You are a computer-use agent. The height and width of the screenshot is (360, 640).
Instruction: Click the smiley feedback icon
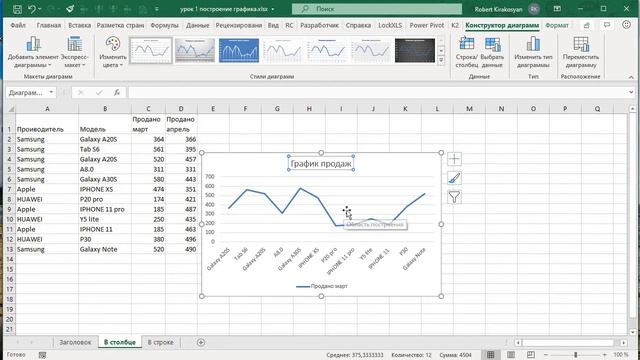(626, 25)
